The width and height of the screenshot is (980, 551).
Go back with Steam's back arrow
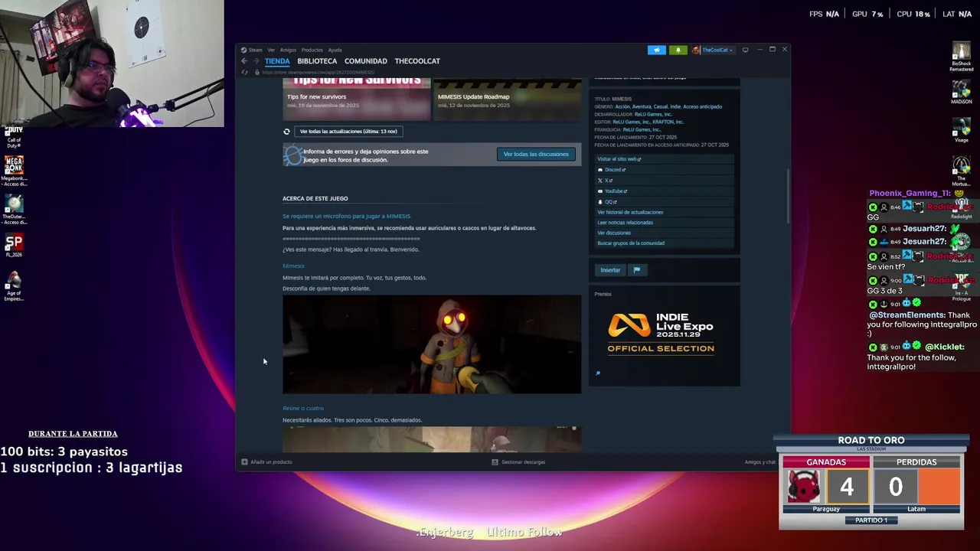[244, 61]
